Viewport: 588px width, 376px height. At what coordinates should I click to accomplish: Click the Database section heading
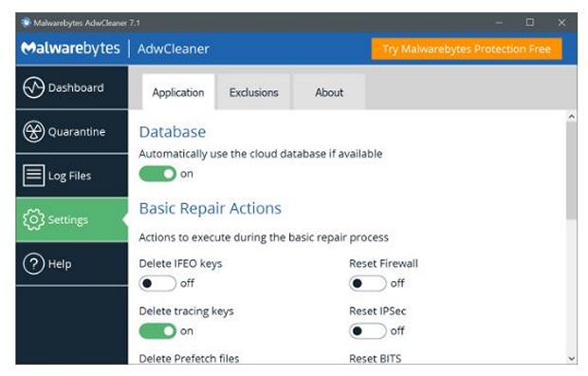[x=173, y=132]
